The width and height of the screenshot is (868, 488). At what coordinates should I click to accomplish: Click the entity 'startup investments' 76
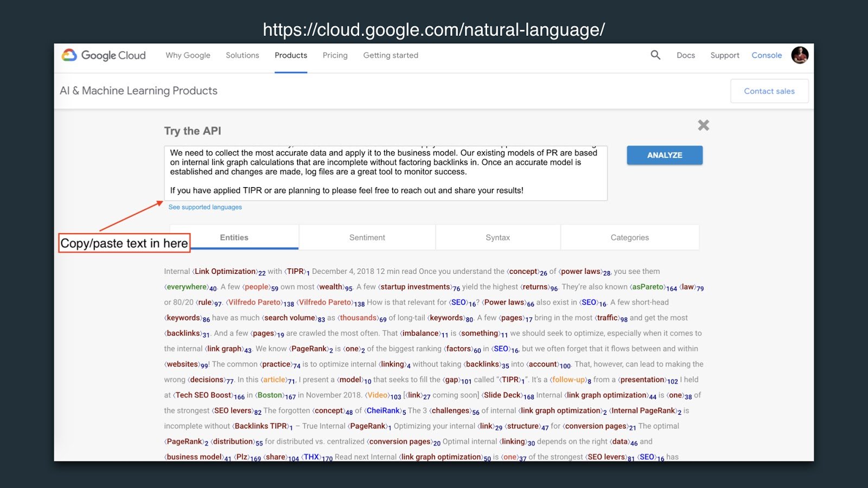pyautogui.click(x=419, y=287)
